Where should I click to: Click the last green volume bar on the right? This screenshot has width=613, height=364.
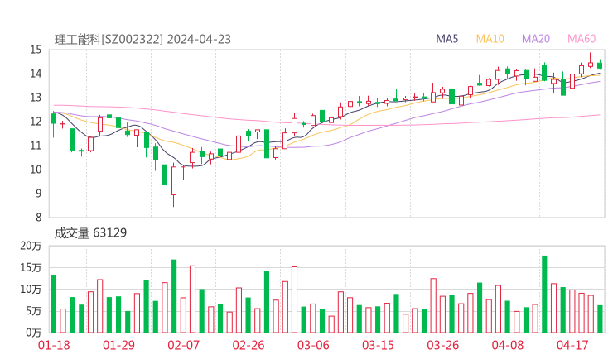[600, 319]
